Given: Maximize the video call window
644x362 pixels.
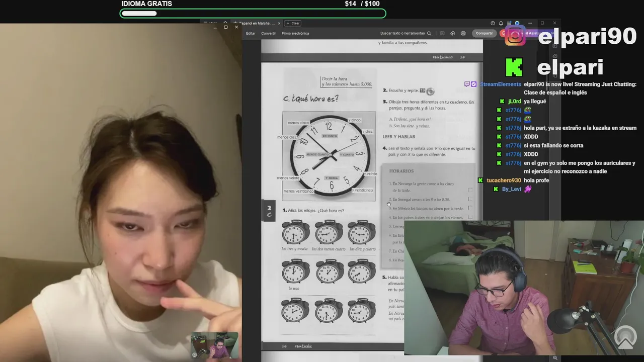Looking at the screenshot, I should tap(225, 27).
